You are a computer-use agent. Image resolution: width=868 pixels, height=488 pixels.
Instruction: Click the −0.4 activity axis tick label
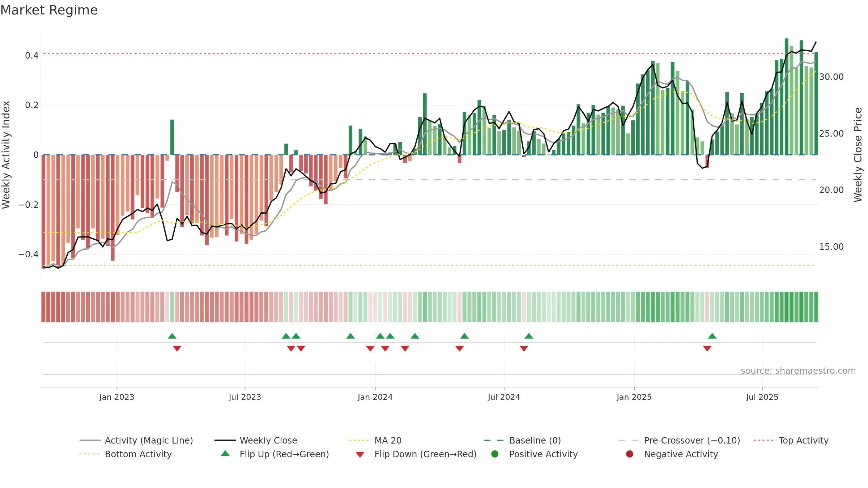[29, 254]
